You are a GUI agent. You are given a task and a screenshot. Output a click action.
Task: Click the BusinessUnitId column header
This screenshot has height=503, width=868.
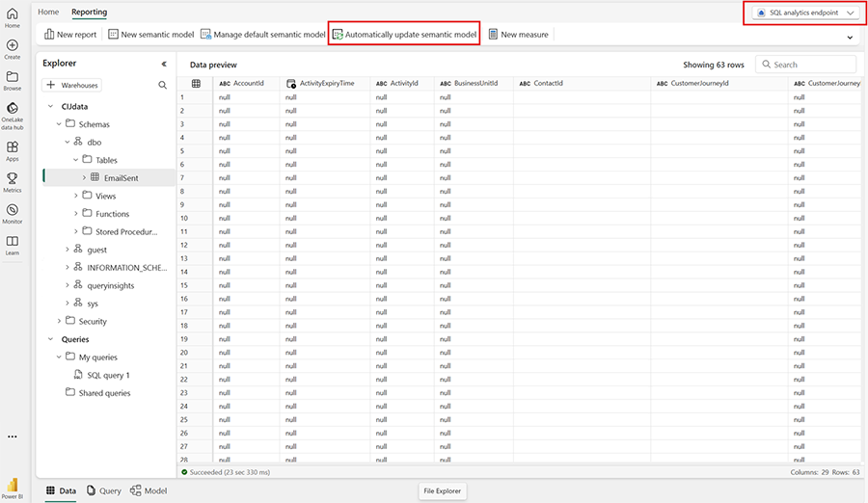click(474, 84)
